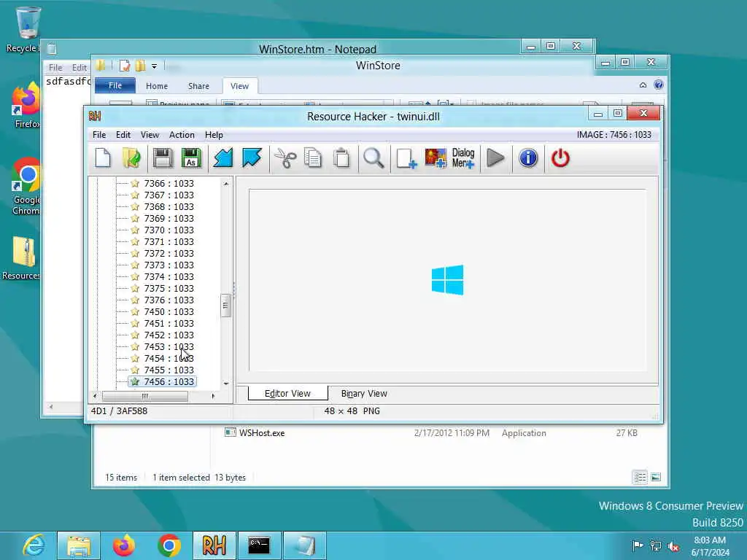Cut using the scissors icon
Viewport: 747px width, 560px height.
pyautogui.click(x=285, y=158)
